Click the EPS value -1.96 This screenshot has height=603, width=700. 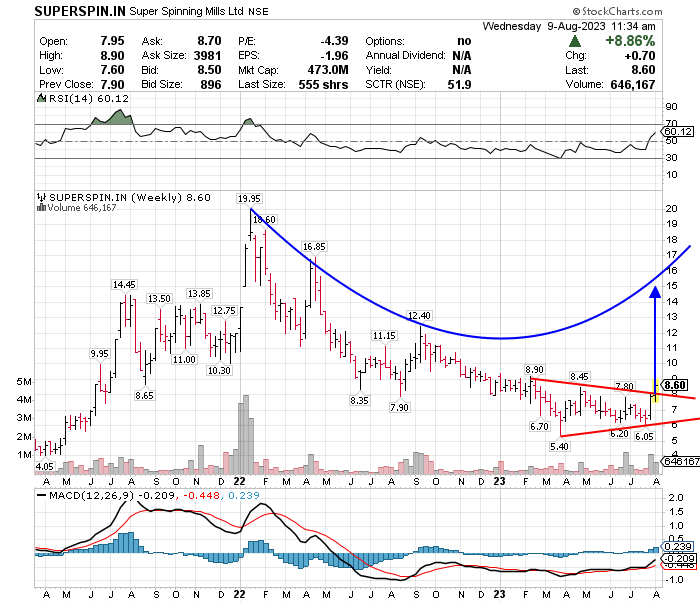[334, 55]
